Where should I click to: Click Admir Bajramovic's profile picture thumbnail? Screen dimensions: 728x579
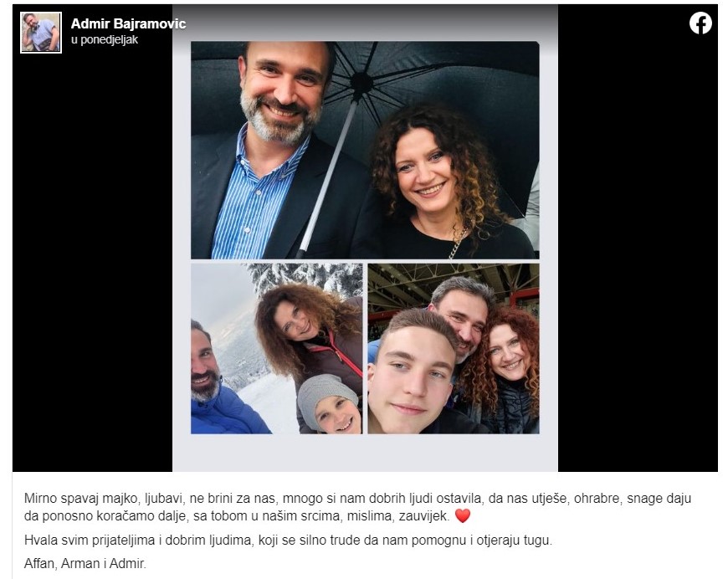point(41,33)
